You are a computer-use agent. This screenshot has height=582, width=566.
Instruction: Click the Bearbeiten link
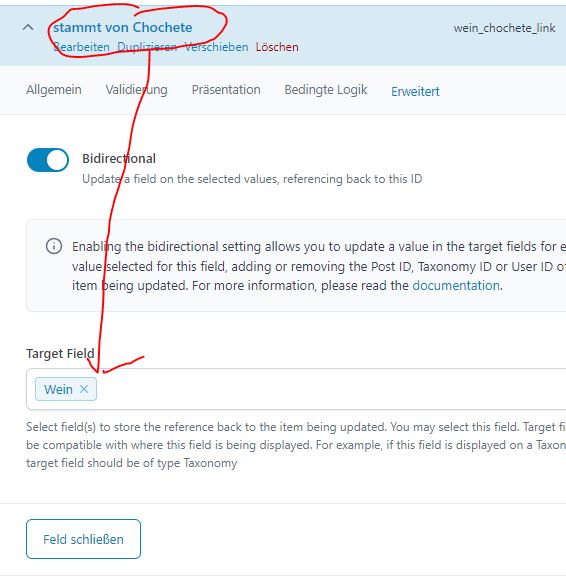tap(81, 47)
